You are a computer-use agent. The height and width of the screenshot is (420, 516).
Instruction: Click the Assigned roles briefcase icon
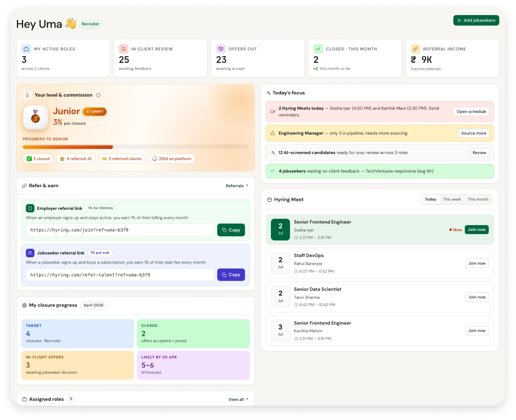coord(24,399)
